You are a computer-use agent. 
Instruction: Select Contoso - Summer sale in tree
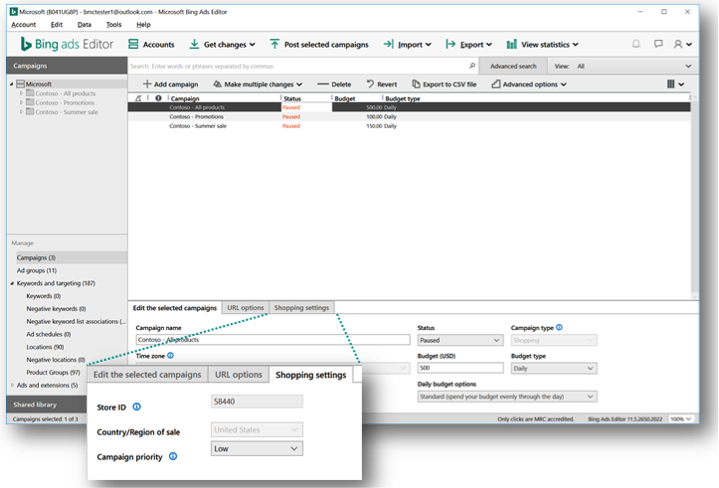[66, 112]
